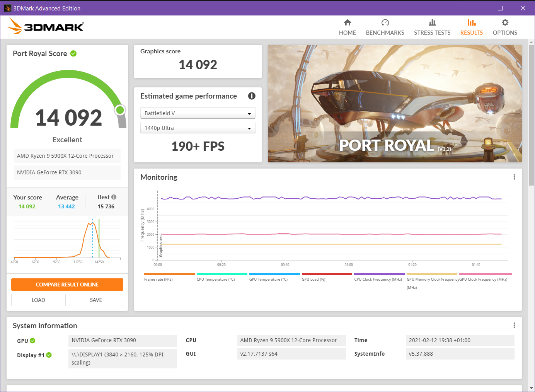Click the Results bar chart icon
This screenshot has width=535, height=392.
click(x=472, y=22)
